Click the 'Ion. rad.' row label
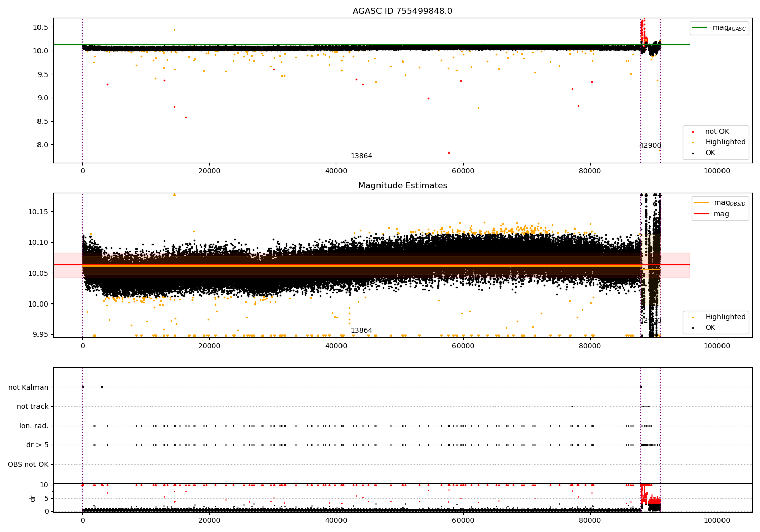 click(x=34, y=426)
